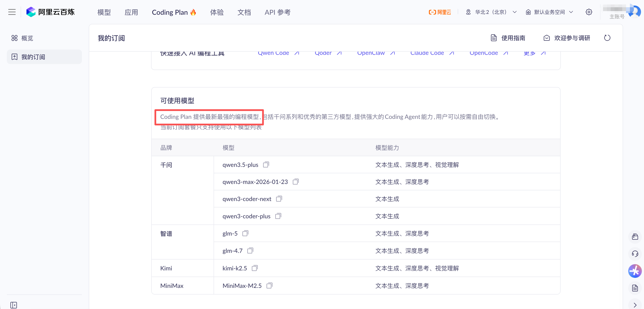Copy the kimi-k2.5 model name
This screenshot has height=309, width=644.
255,268
